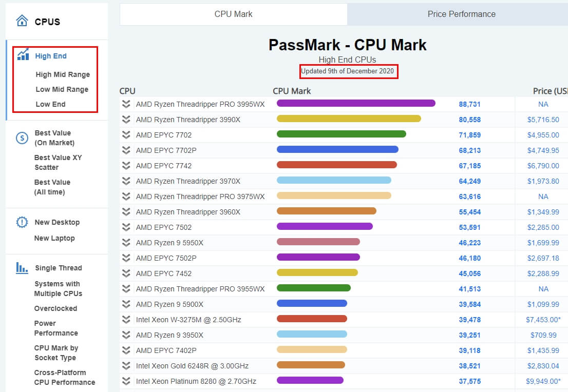Screen dimensions: 568x392
Task: Click the $5,716.50 price
Action: coord(543,120)
